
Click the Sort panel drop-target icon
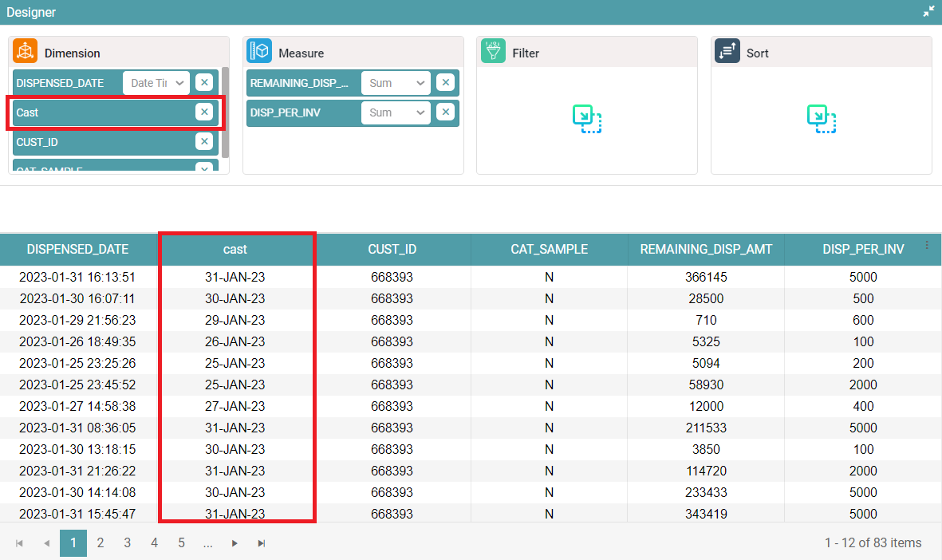coord(822,119)
